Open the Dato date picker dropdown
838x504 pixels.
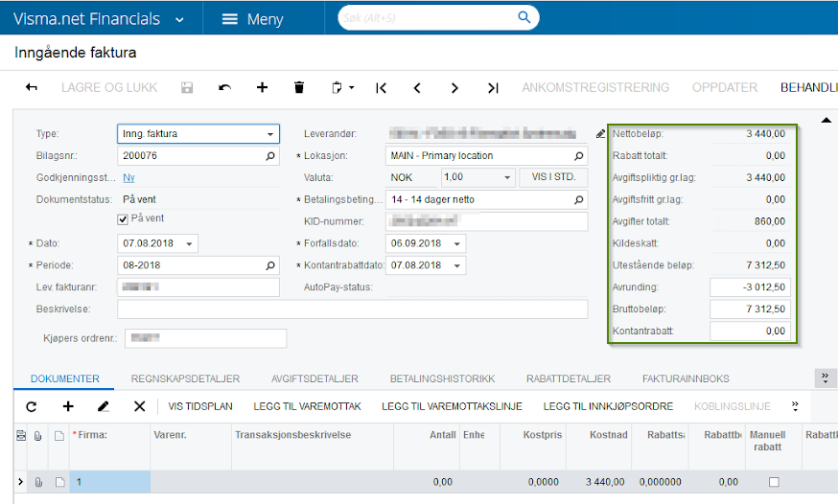190,244
